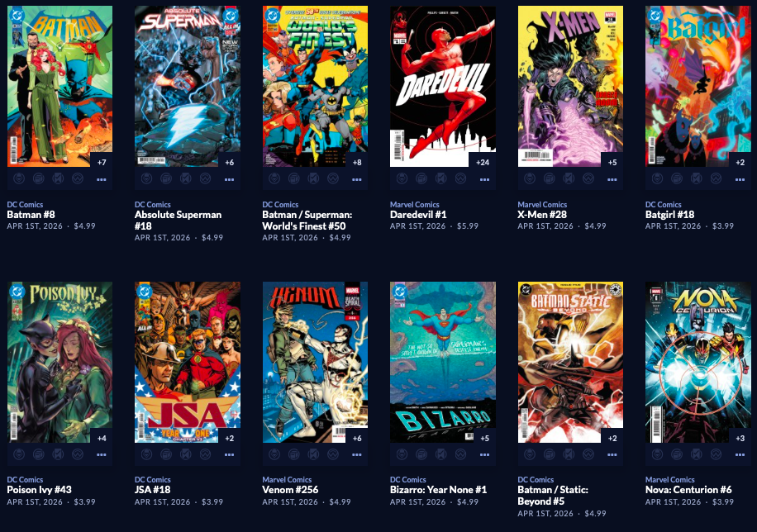757x532 pixels.
Task: Open more options menu for Batman #8
Action: (x=102, y=179)
